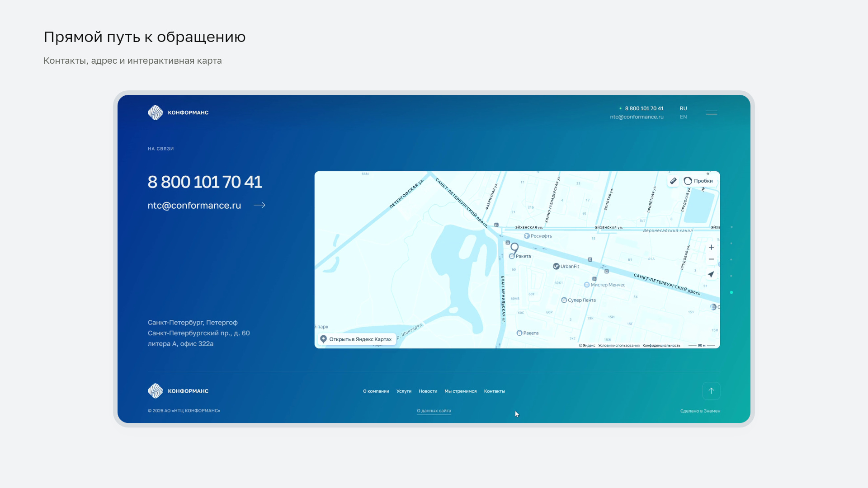Click the Супер Лента marker on the map
Image resolution: width=868 pixels, height=488 pixels.
578,300
